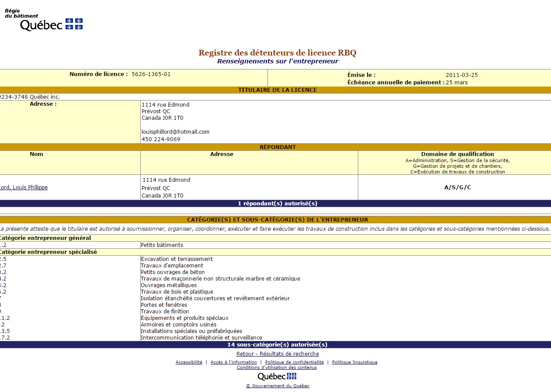Click the Régie du bâtiment Québec logo
The width and height of the screenshot is (551, 392).
coord(44,20)
